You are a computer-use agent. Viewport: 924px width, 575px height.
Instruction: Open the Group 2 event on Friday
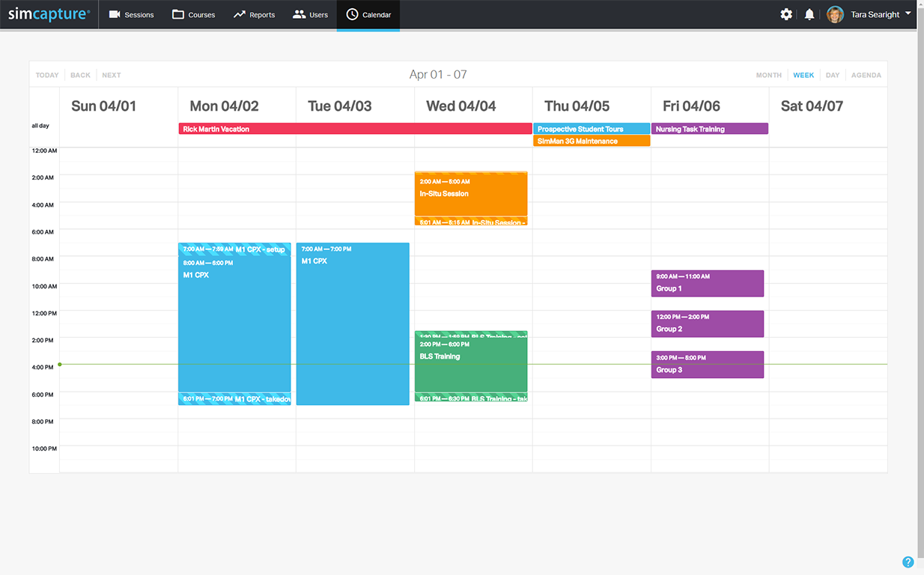tap(707, 324)
